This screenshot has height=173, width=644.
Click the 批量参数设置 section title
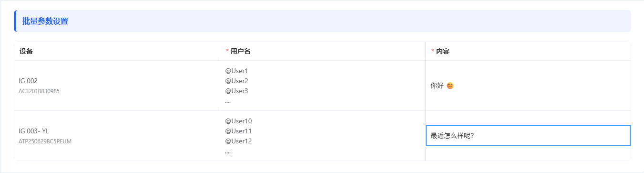45,21
